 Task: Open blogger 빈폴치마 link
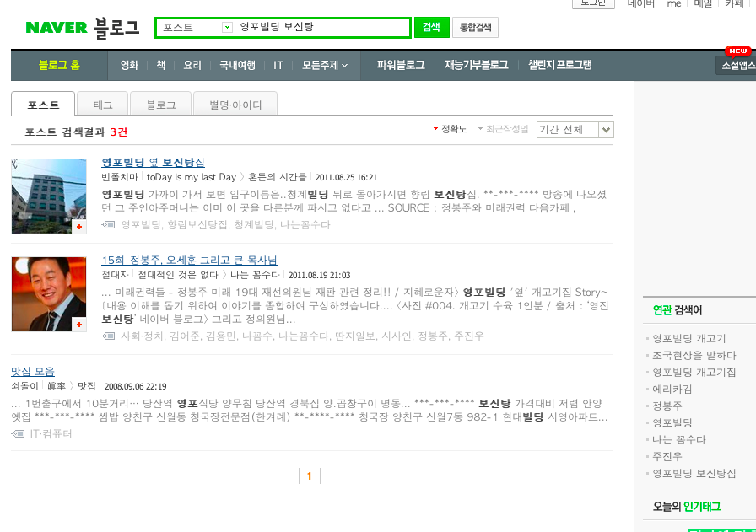120,177
